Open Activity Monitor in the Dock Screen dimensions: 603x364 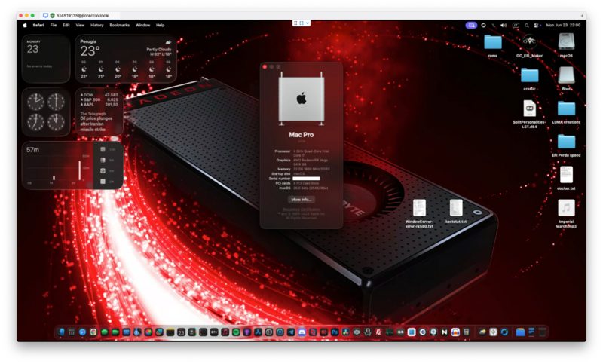(390, 332)
